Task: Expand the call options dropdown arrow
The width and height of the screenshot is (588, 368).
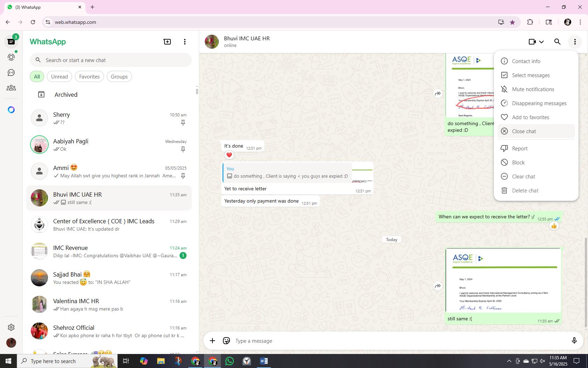Action: 541,42
